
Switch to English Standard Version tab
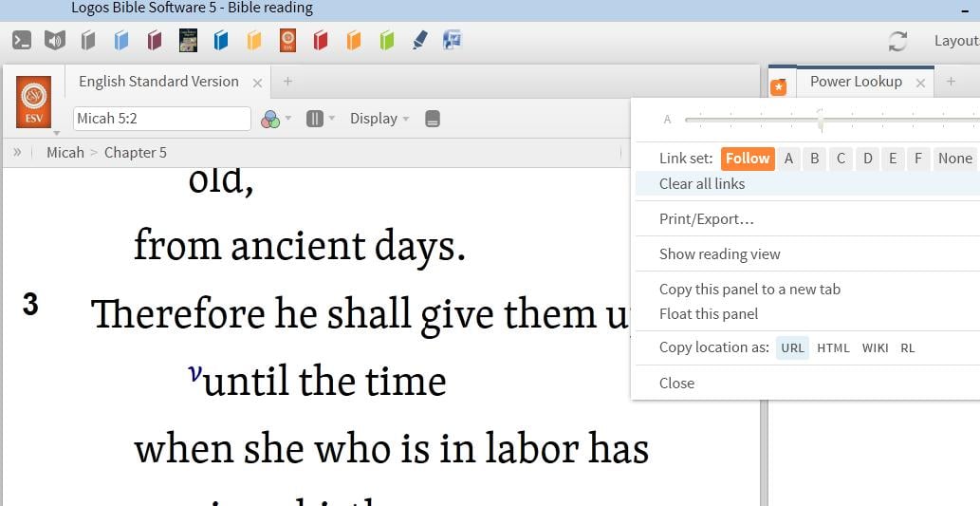point(158,82)
